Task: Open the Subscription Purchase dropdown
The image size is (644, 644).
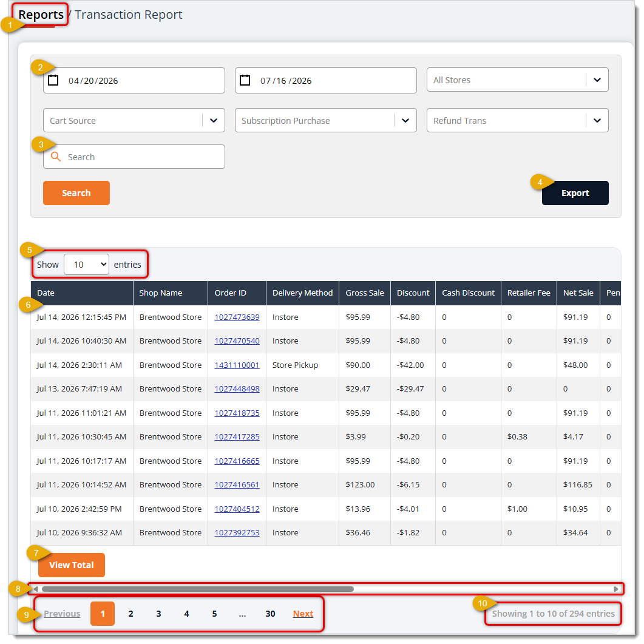Action: click(x=326, y=120)
